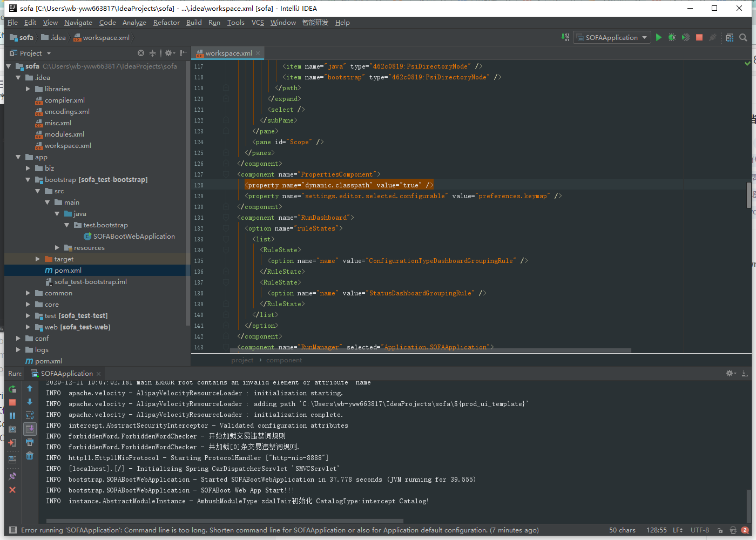The height and width of the screenshot is (540, 756).
Task: Toggle soft-wrap in Run console
Action: [30, 415]
